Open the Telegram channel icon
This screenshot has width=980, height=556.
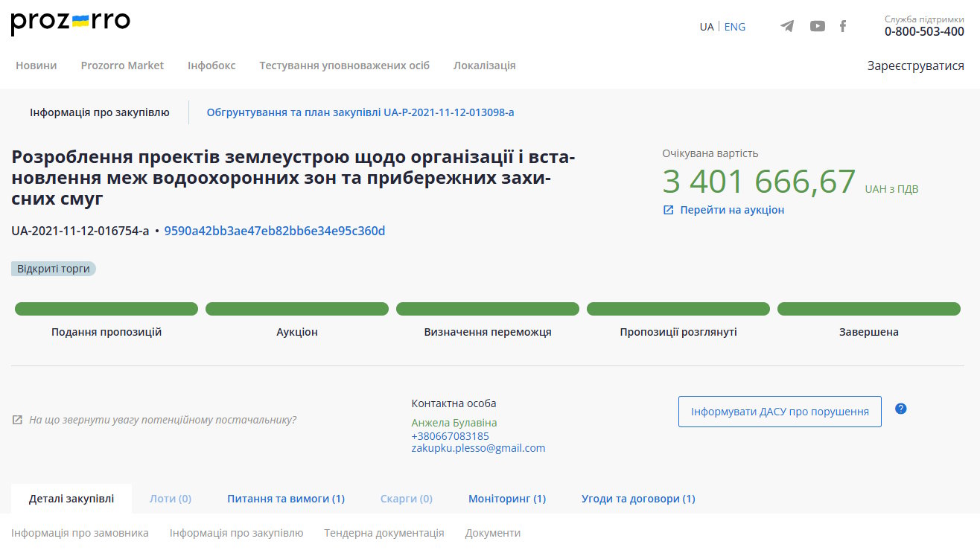[x=787, y=27]
